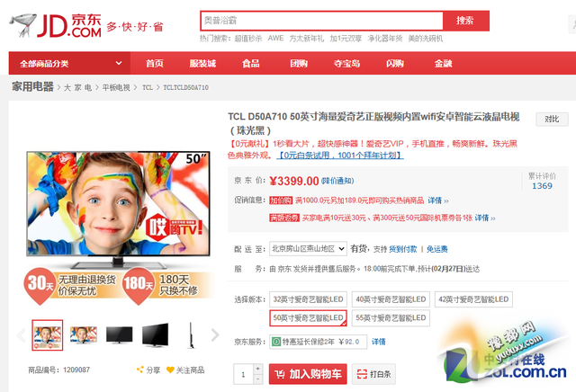The height and width of the screenshot is (392, 576).
Task: Expand 详情 for the 加价购 promotion
Action: point(435,200)
